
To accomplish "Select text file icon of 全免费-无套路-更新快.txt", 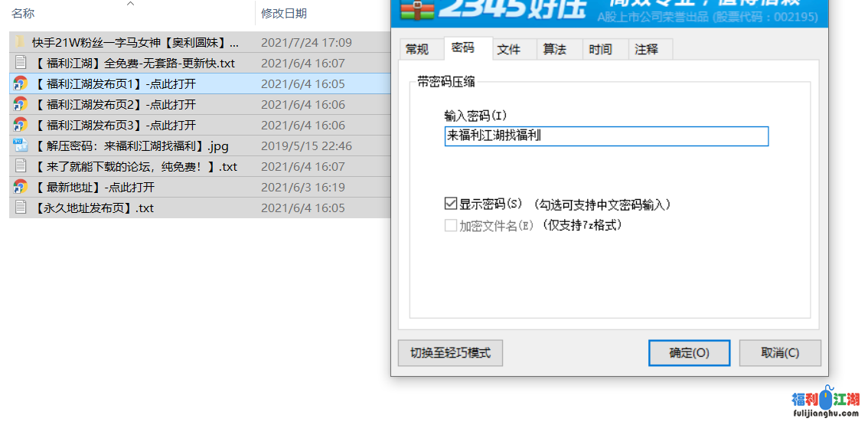I will tap(21, 63).
